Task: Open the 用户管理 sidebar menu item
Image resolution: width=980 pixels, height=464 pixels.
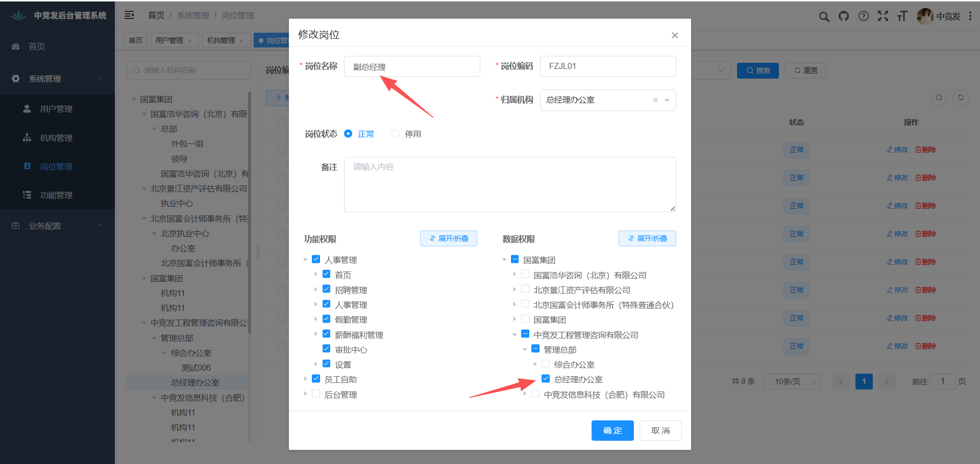Action: pos(57,109)
